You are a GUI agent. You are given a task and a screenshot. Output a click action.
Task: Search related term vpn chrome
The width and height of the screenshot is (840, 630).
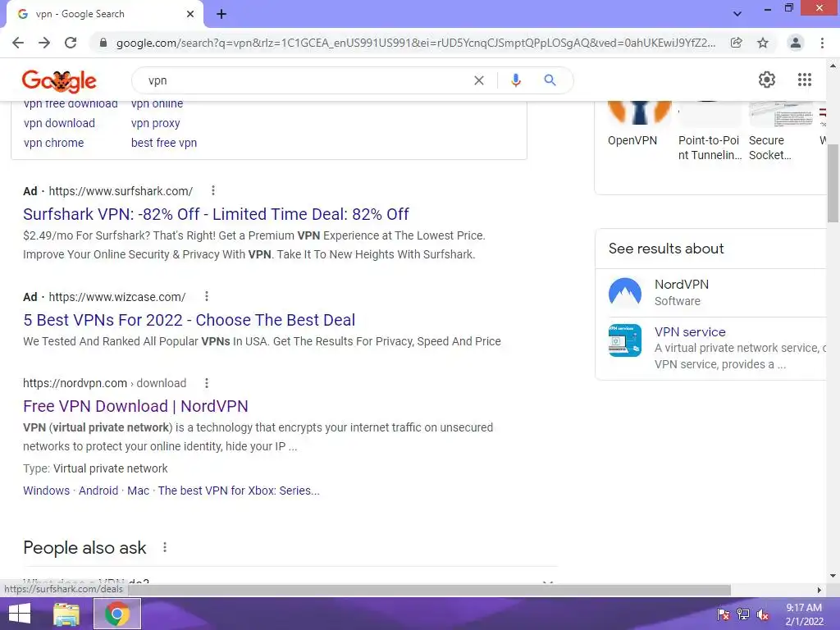point(53,143)
